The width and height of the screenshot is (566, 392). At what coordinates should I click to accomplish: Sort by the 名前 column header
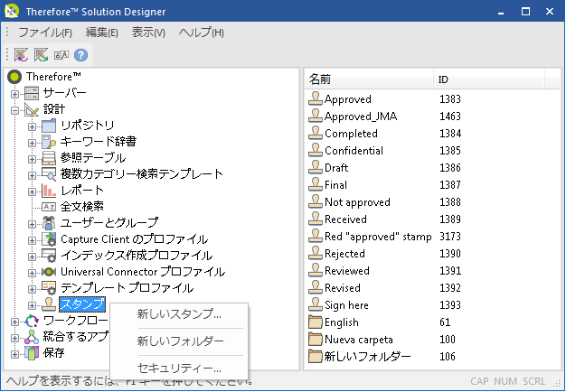369,79
